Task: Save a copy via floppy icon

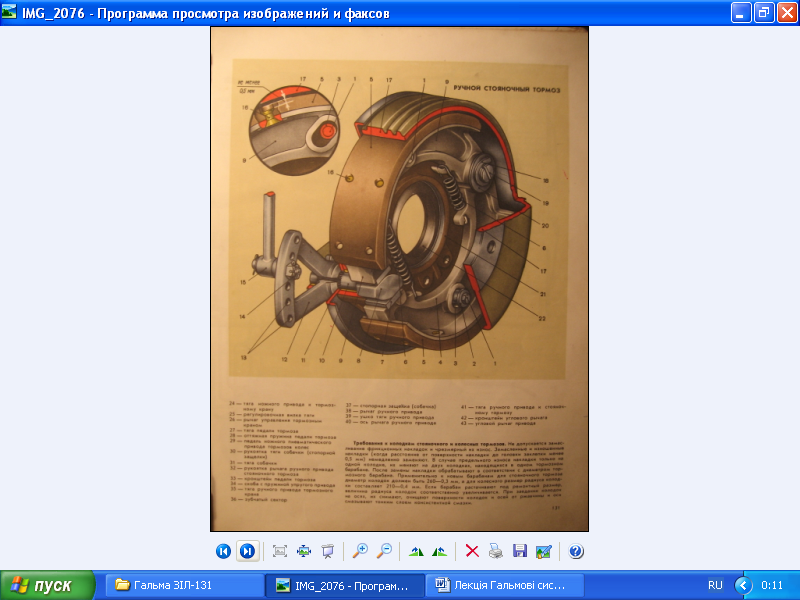Action: [x=520, y=551]
